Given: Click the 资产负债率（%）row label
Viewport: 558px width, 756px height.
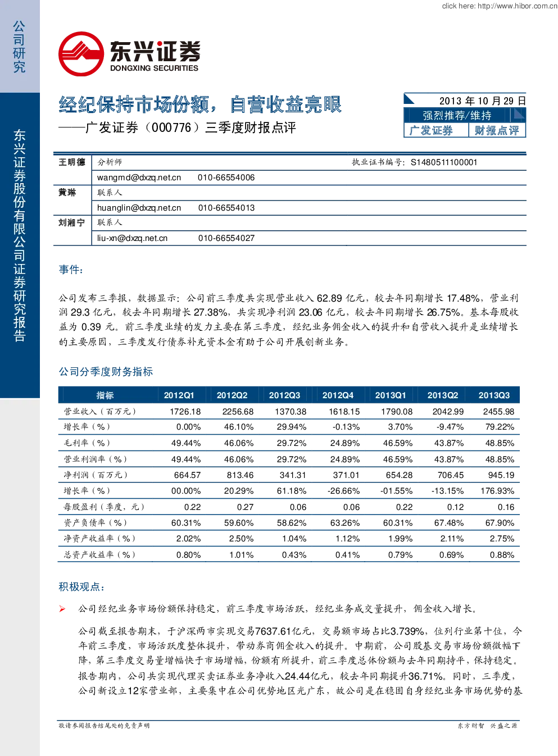Looking at the screenshot, I should click(x=96, y=523).
